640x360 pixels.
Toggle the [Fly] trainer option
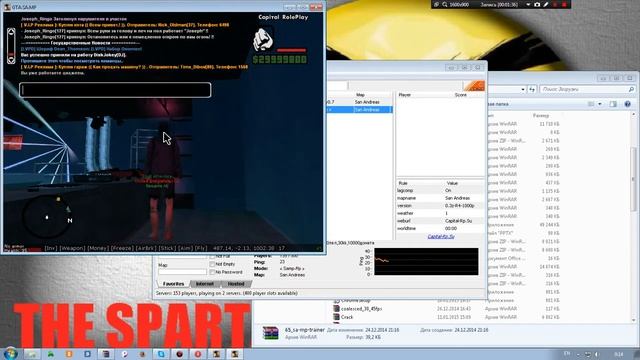(x=201, y=248)
